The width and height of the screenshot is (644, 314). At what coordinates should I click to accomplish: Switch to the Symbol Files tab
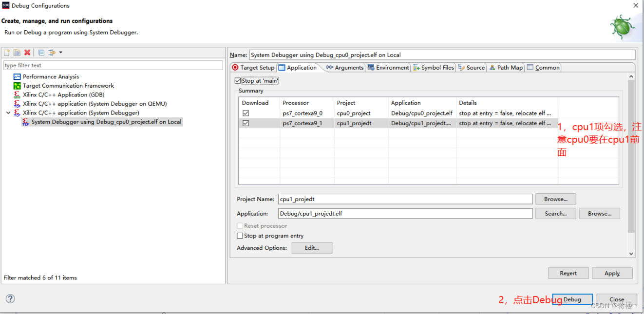click(434, 68)
